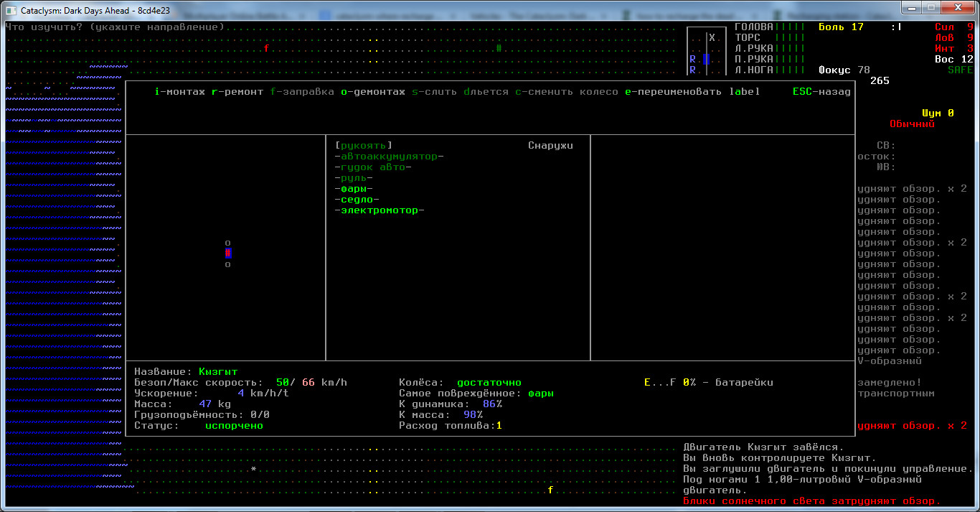Image resolution: width=980 pixels, height=512 pixels.
Task: Click the Снаружи location label
Action: pos(550,145)
